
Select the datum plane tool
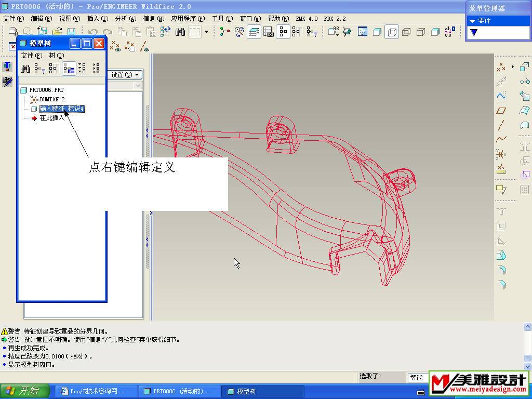pyautogui.click(x=501, y=111)
